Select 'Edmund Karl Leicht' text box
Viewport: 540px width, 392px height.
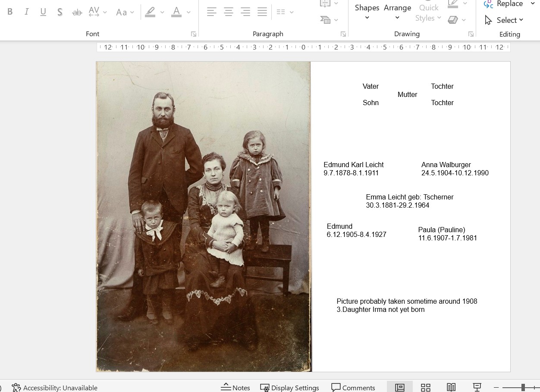(x=354, y=169)
